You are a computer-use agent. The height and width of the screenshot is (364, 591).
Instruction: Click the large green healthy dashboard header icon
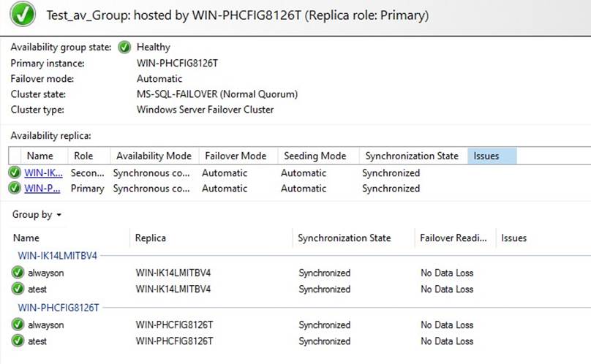(23, 15)
